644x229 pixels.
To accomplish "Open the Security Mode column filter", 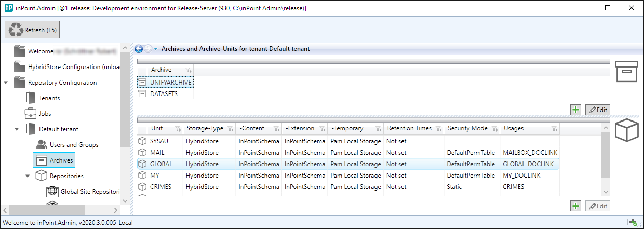I will click(494, 129).
